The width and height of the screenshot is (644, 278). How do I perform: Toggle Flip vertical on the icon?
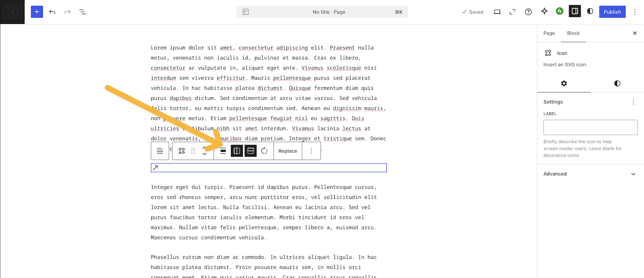[250, 151]
